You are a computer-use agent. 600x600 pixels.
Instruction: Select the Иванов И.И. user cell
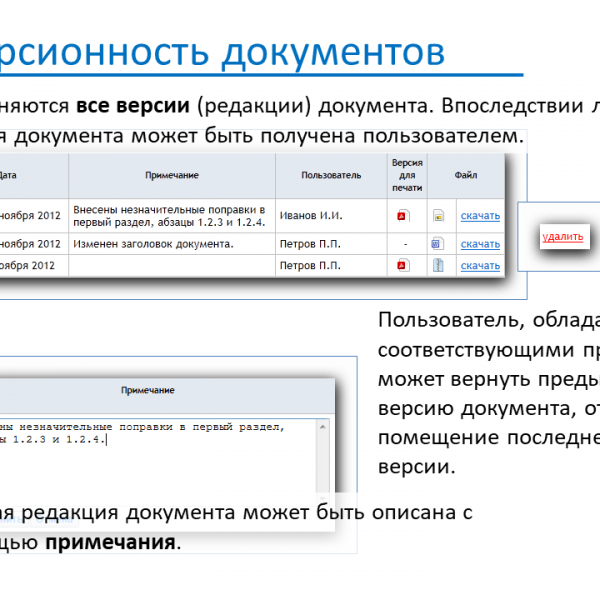(311, 216)
